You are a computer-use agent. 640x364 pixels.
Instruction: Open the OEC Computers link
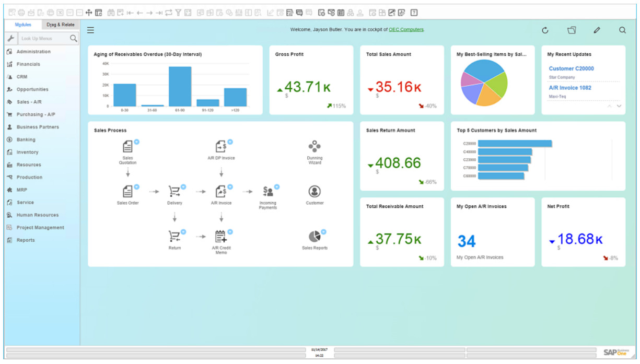(x=406, y=30)
